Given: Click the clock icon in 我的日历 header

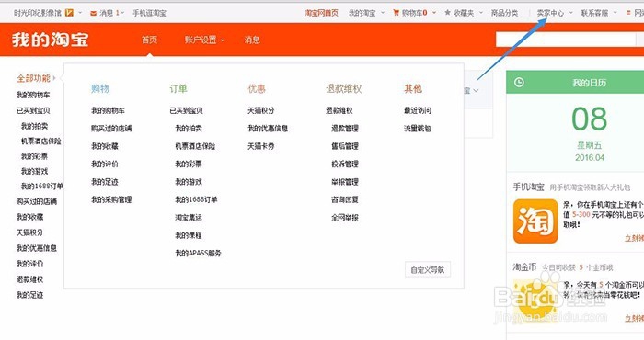Looking at the screenshot, I should coord(519,83).
